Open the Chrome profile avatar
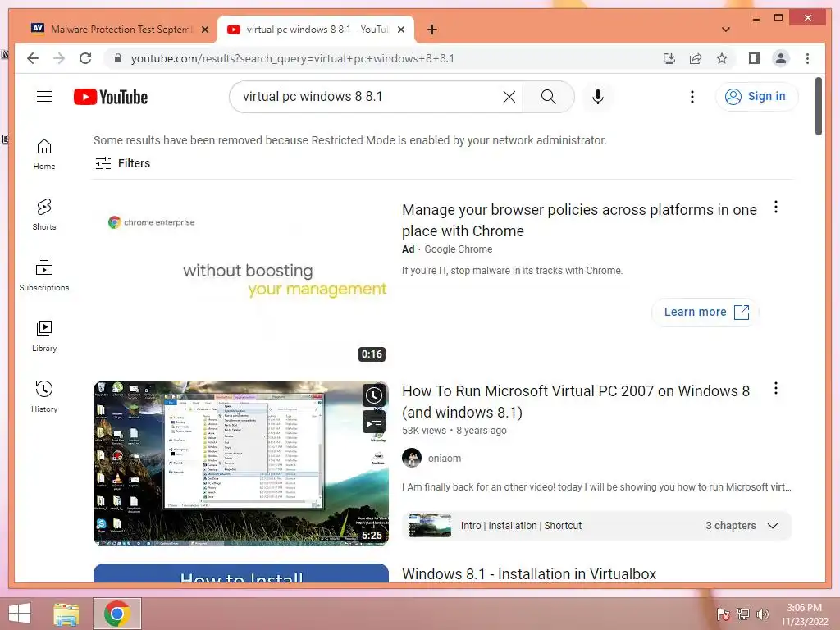840x630 pixels. pos(781,58)
